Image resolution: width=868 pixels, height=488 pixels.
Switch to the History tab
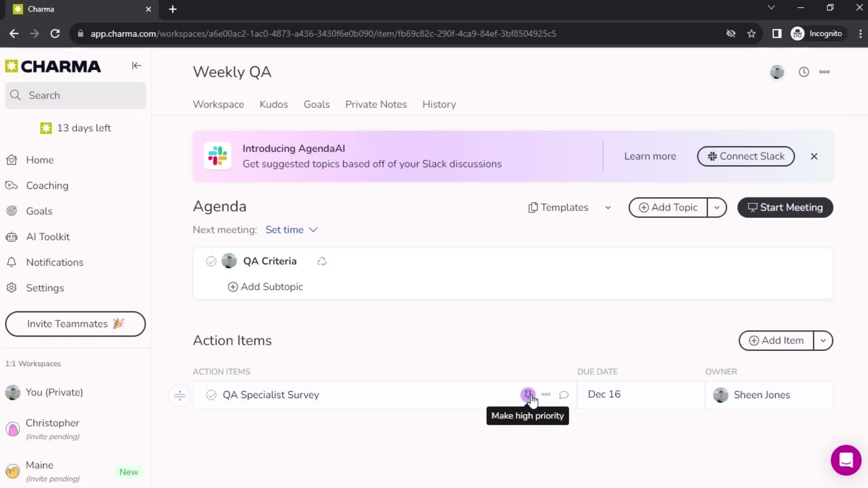[x=440, y=104]
